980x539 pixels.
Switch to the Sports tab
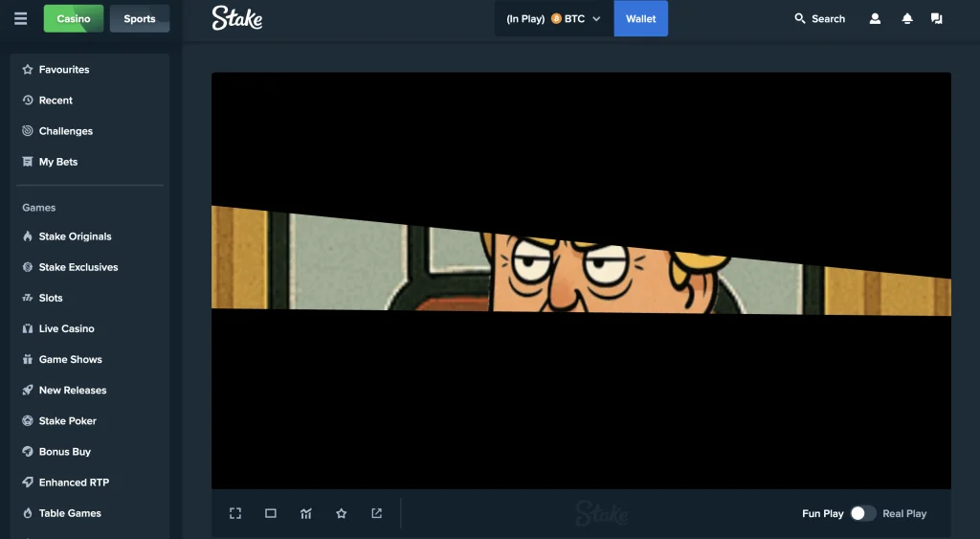[140, 19]
